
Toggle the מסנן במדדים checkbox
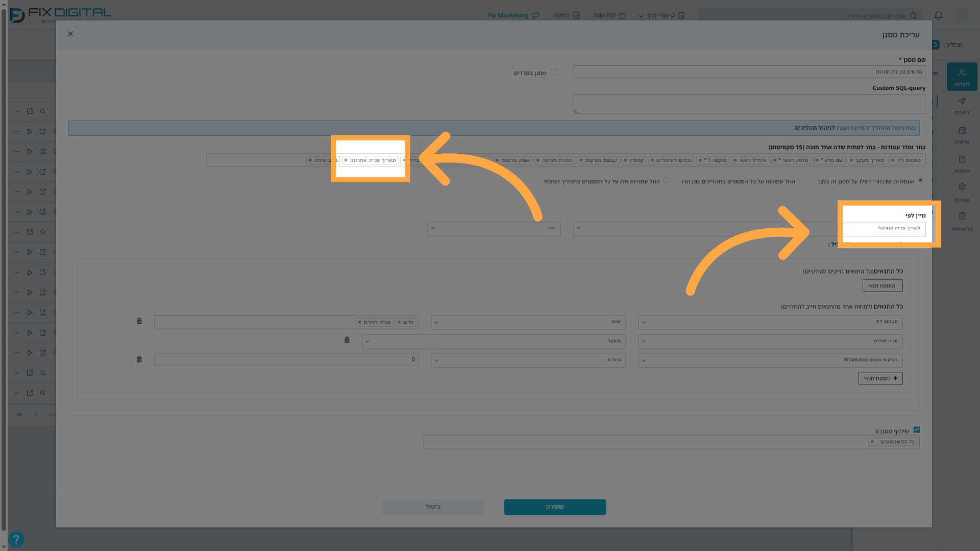click(x=553, y=73)
